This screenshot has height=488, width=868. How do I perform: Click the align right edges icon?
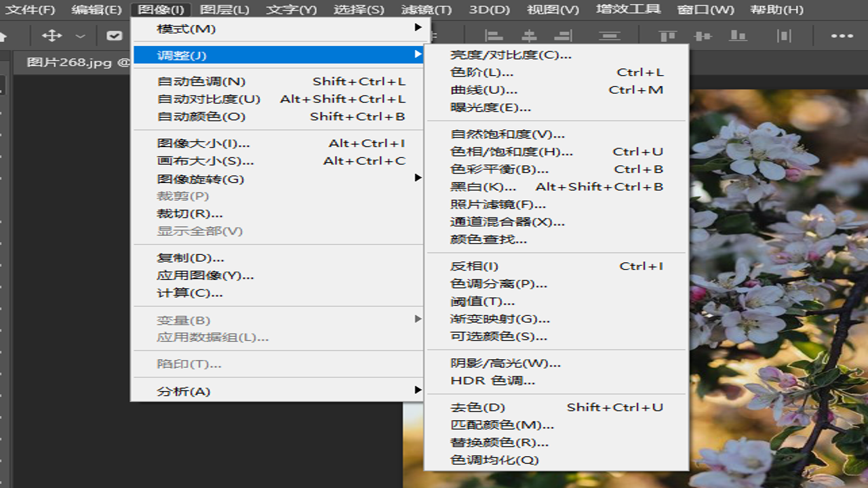click(x=563, y=36)
